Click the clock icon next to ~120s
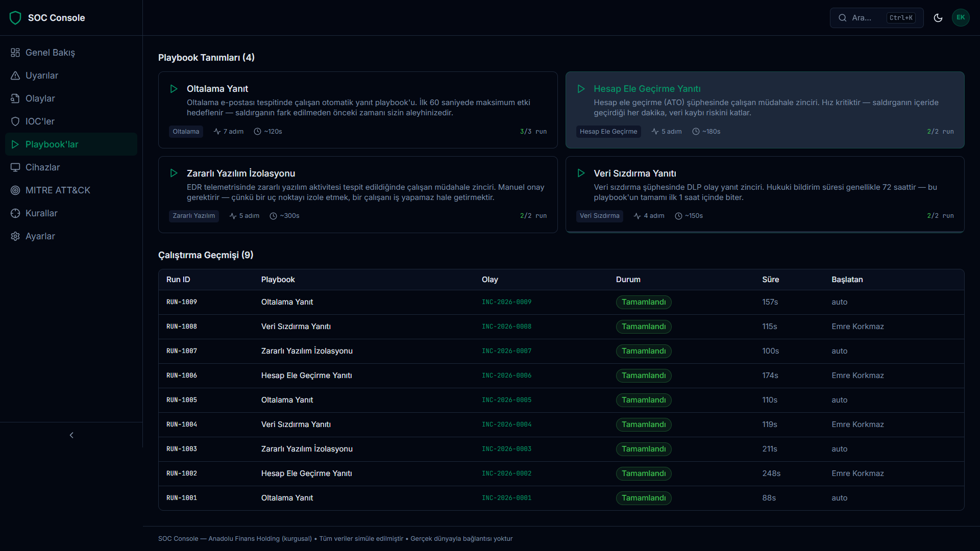The width and height of the screenshot is (980, 551). point(258,132)
